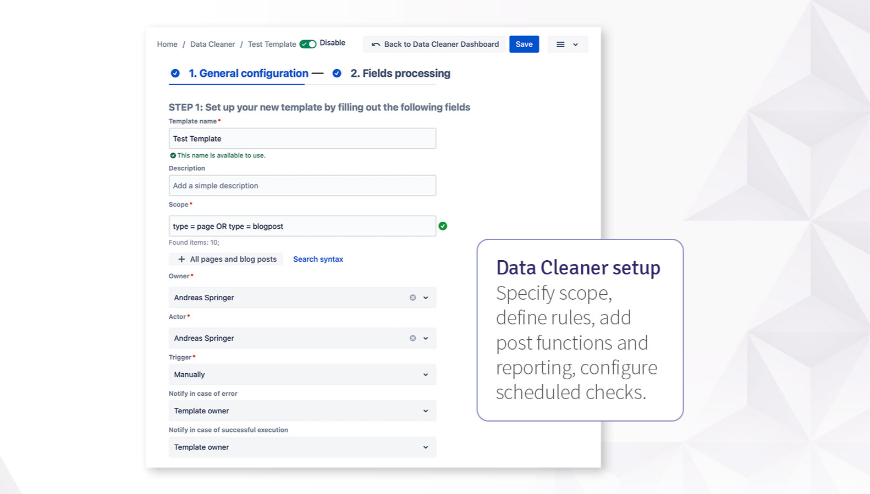This screenshot has height=494, width=870.
Task: Select the General configuration tab
Action: pos(248,73)
